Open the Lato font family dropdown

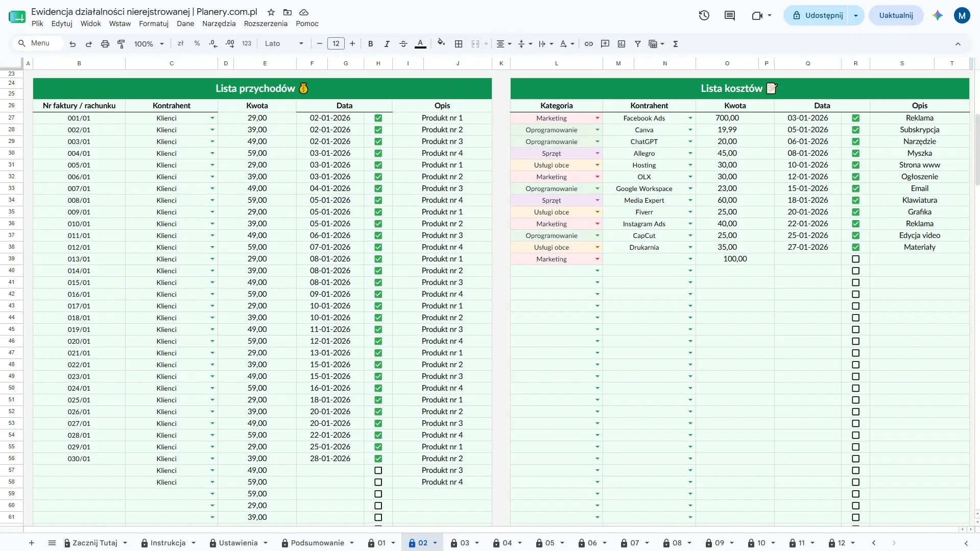[284, 44]
